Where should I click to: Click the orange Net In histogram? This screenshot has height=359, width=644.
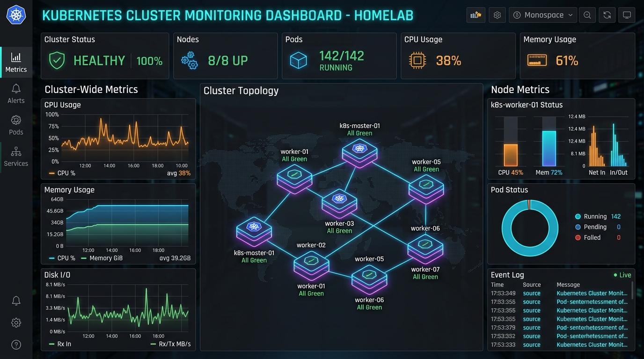[596, 145]
